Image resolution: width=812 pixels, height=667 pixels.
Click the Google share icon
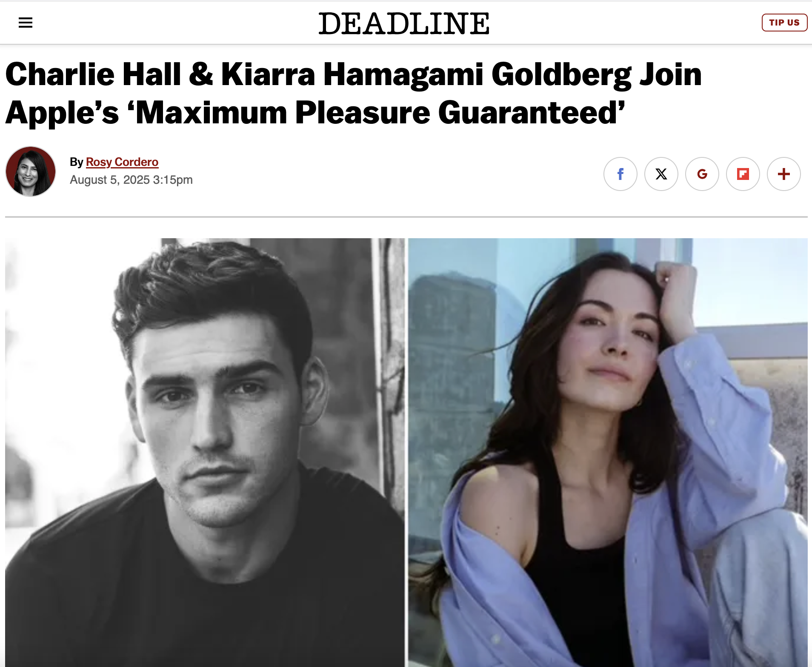coord(702,174)
